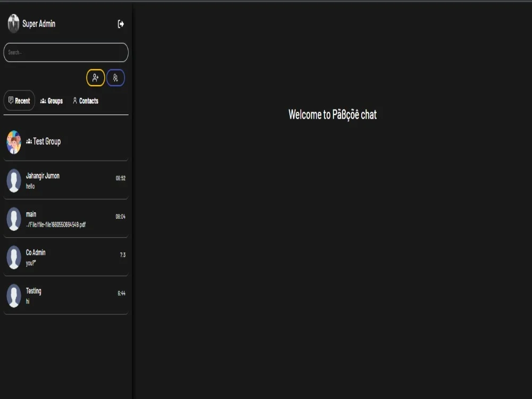
Task: Open the conversation with Co Admin
Action: 66,257
